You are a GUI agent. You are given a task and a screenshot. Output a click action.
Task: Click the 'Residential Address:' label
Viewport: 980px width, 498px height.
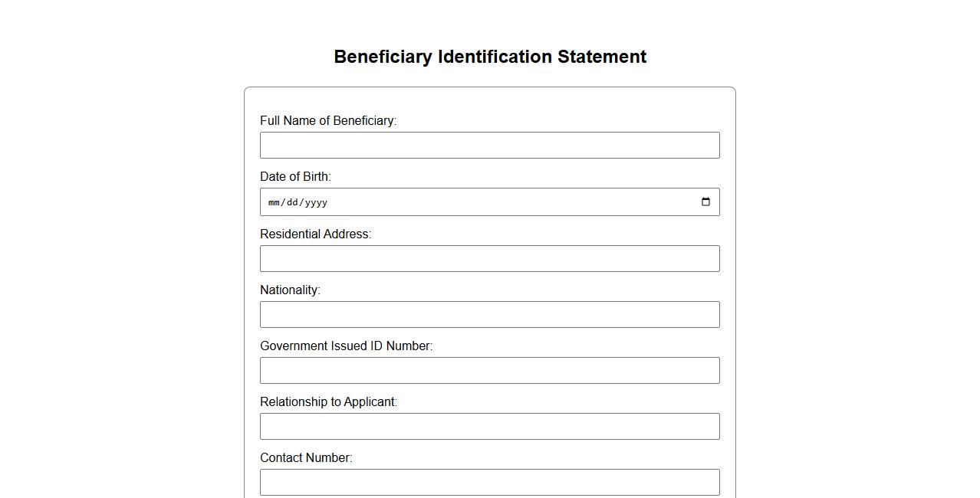pyautogui.click(x=315, y=234)
